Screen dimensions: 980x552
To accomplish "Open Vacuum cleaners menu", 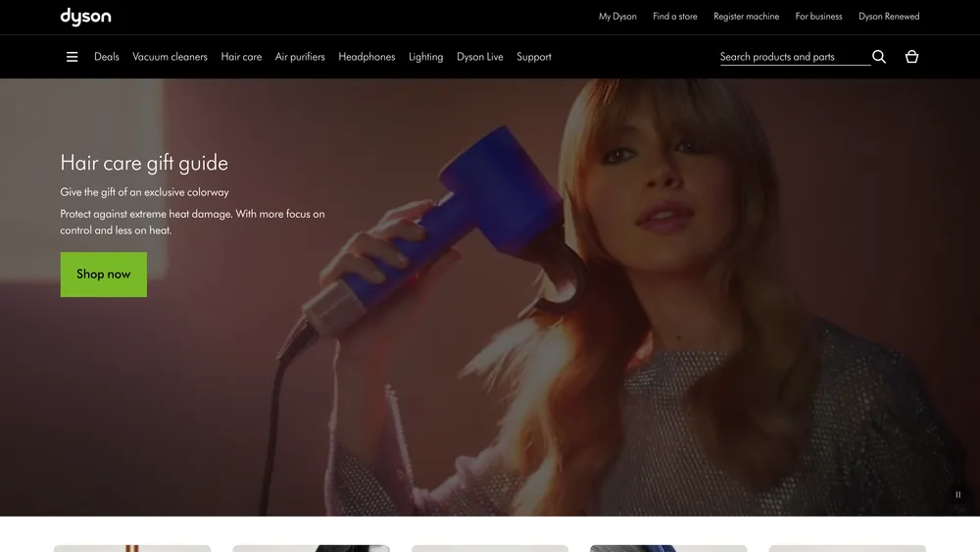I will point(170,57).
